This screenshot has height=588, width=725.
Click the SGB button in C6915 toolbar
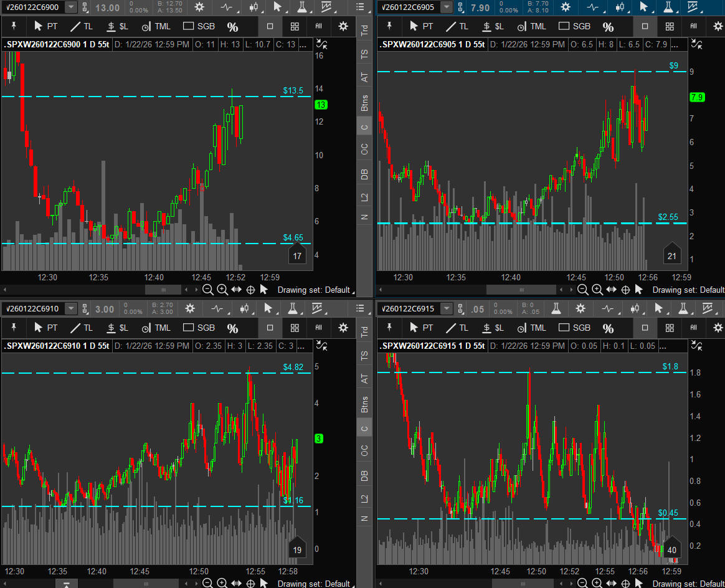click(574, 328)
